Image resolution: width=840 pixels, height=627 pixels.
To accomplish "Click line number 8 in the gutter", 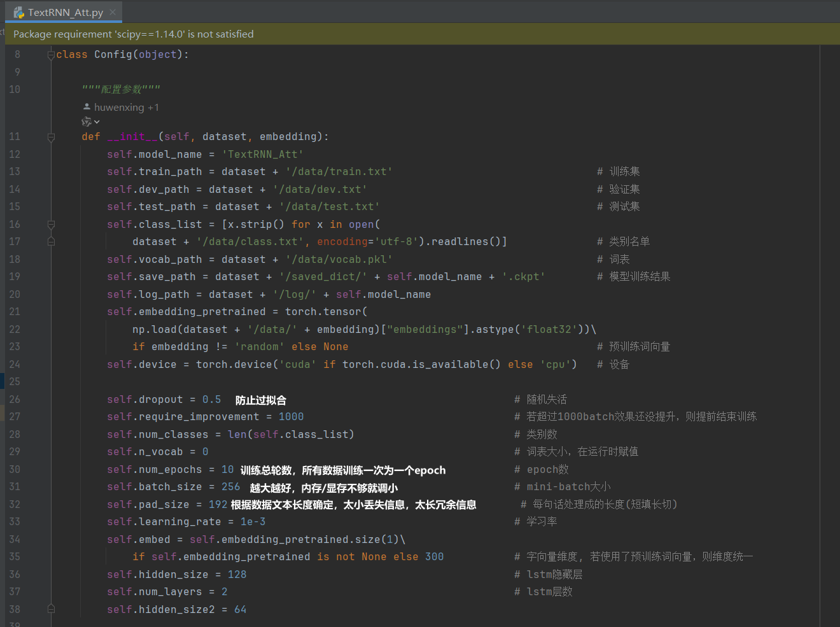I will pyautogui.click(x=17, y=55).
